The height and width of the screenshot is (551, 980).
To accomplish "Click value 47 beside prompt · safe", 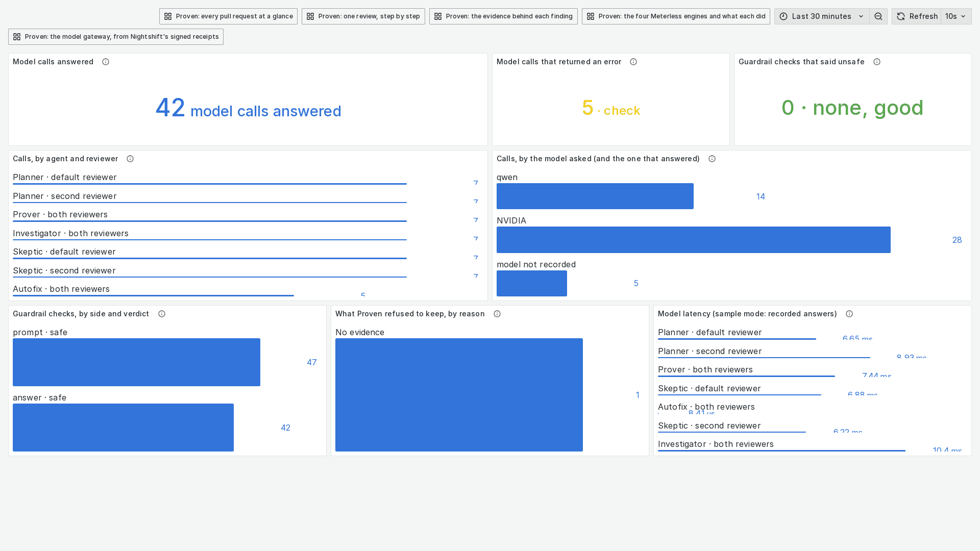I will [312, 362].
